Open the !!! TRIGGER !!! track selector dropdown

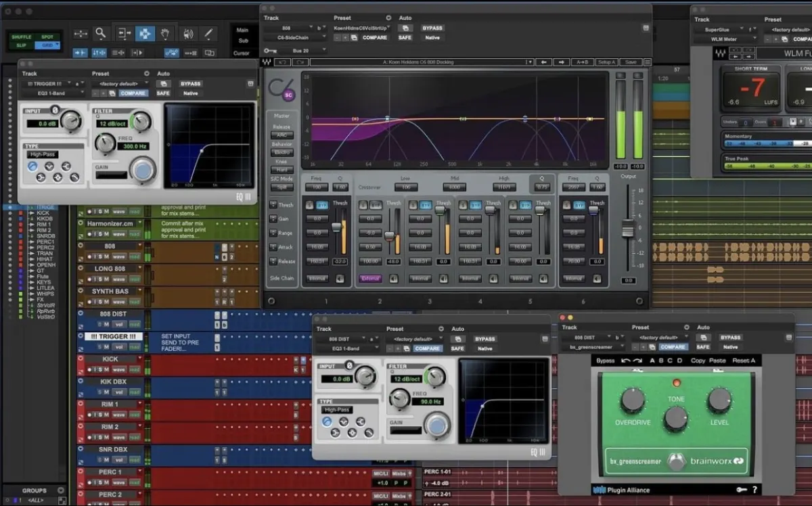[x=48, y=84]
